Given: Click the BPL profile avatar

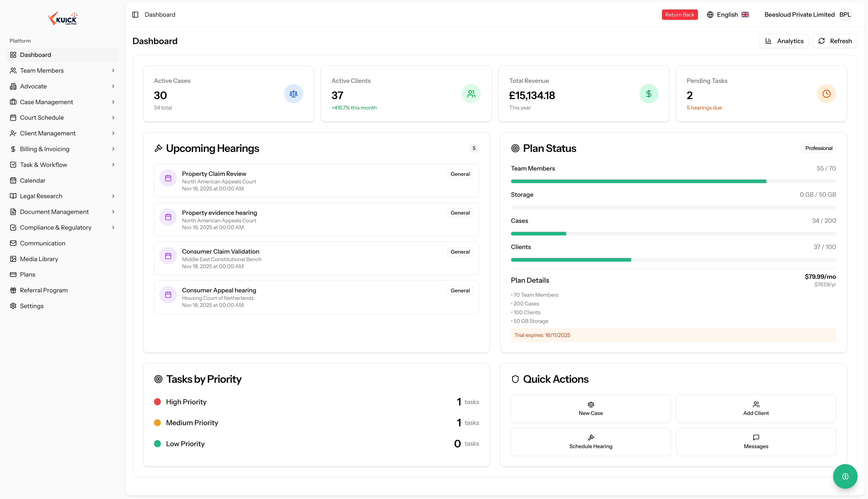Looking at the screenshot, I should coord(845,14).
